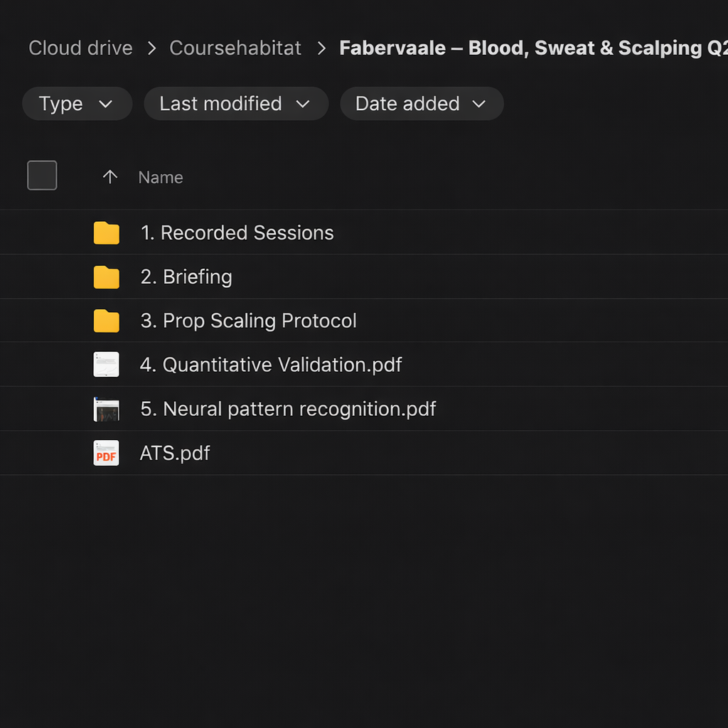Screen dimensions: 728x728
Task: Open the Type filter dropdown
Action: 77,103
